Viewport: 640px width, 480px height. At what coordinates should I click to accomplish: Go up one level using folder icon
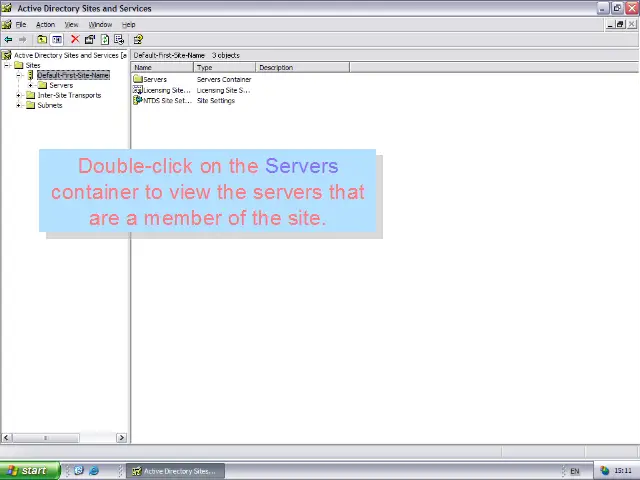(42, 40)
